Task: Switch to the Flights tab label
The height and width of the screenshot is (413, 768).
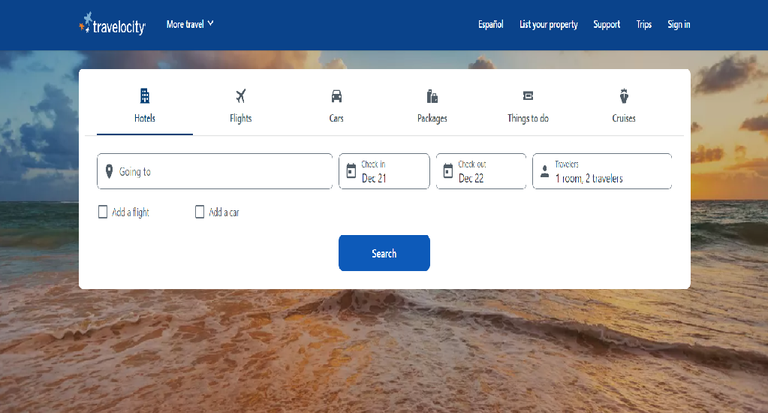Action: point(240,118)
